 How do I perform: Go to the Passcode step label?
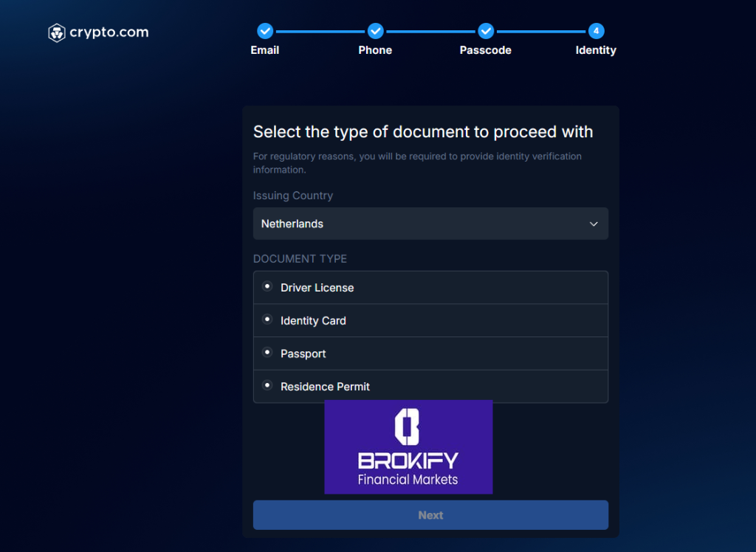[x=485, y=50]
